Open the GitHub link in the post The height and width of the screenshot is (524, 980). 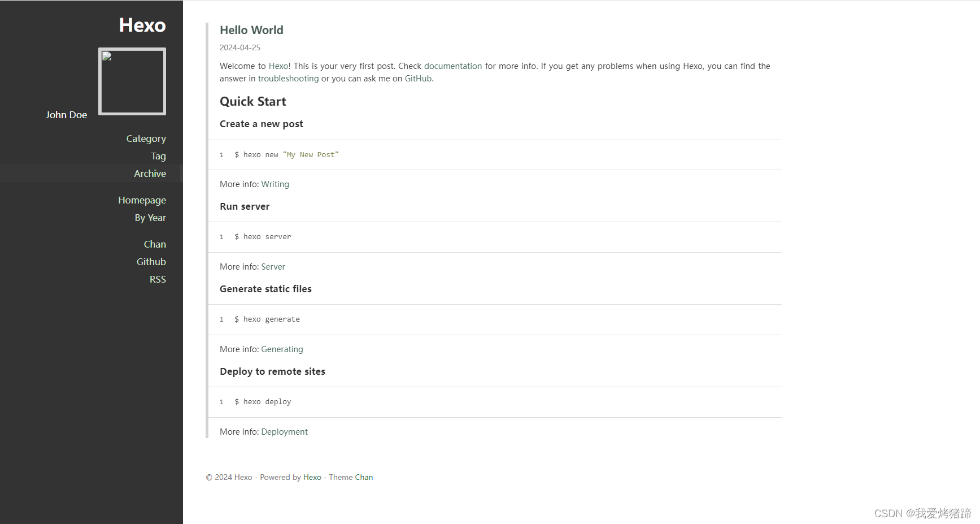[418, 79]
